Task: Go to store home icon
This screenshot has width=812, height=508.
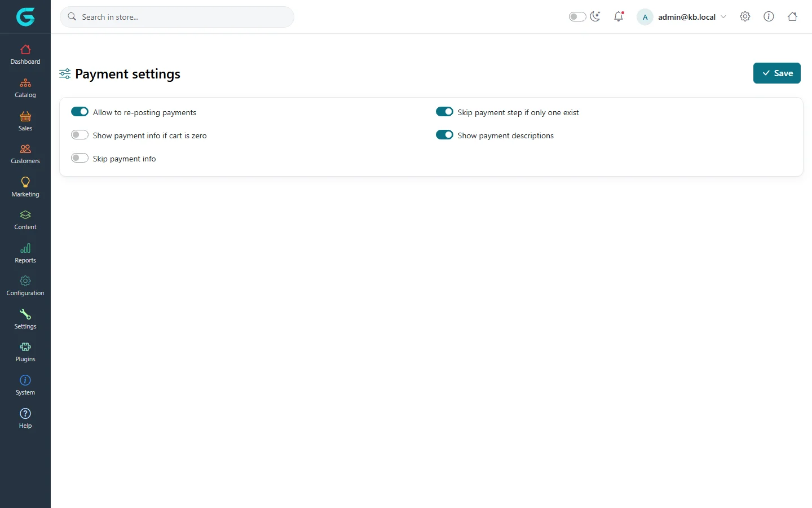Action: click(792, 16)
